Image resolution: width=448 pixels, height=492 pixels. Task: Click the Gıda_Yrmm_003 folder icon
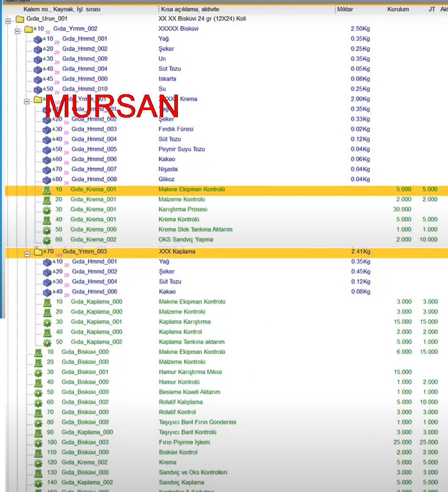click(38, 252)
